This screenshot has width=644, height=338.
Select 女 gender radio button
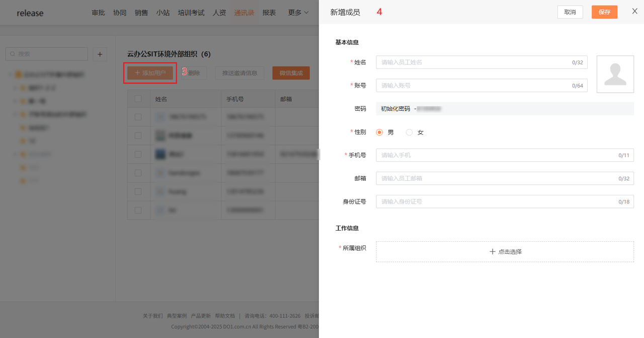pyautogui.click(x=409, y=132)
